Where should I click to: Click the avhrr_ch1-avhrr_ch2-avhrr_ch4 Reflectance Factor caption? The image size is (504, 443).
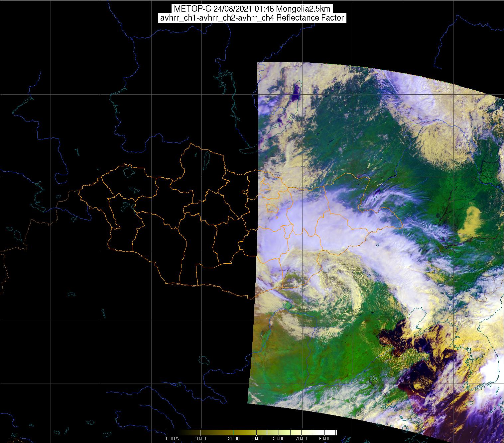252,18
